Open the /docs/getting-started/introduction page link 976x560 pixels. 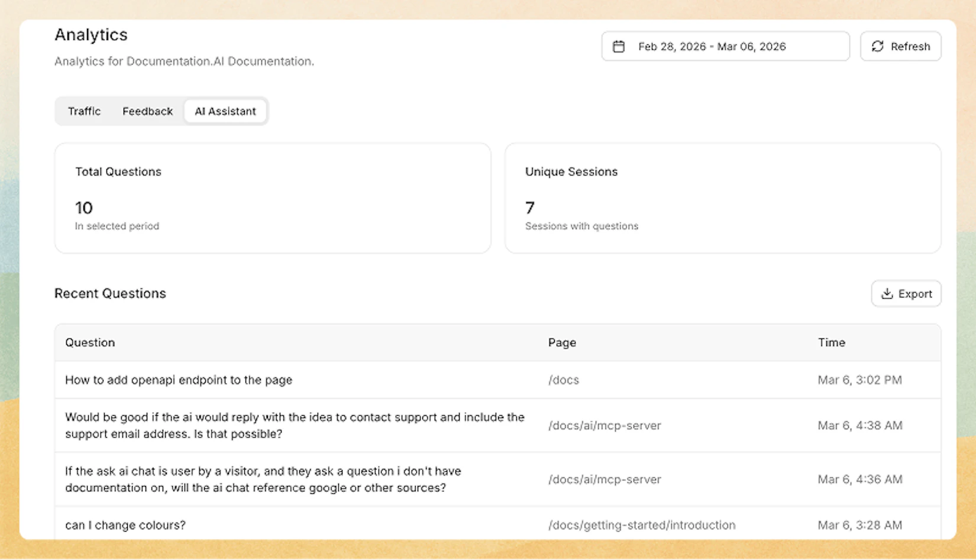[x=641, y=525]
